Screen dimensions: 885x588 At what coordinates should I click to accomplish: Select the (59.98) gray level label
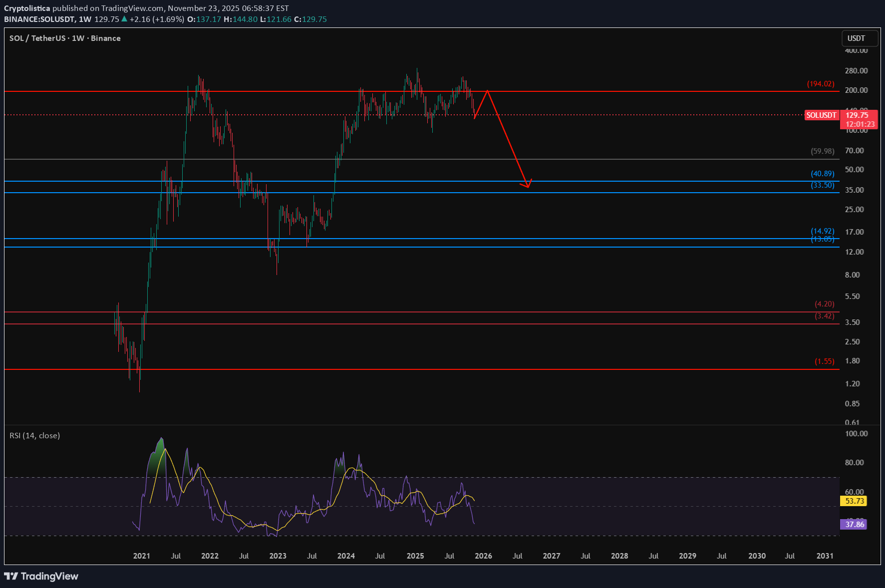pyautogui.click(x=822, y=151)
